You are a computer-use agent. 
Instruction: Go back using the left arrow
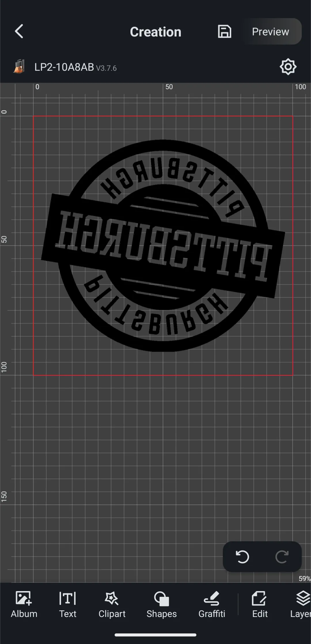(19, 31)
